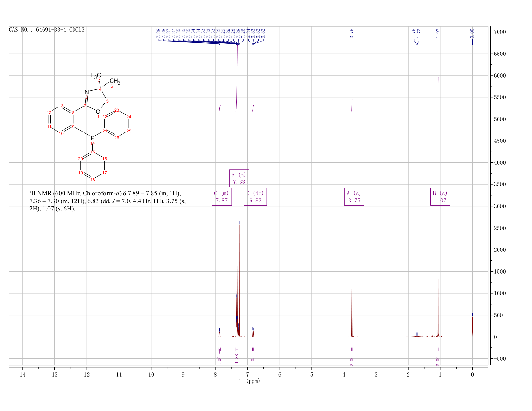Select the CH3 methyl group numbered 6
Image resolution: width=532 pixels, height=411 pixels.
(115, 81)
